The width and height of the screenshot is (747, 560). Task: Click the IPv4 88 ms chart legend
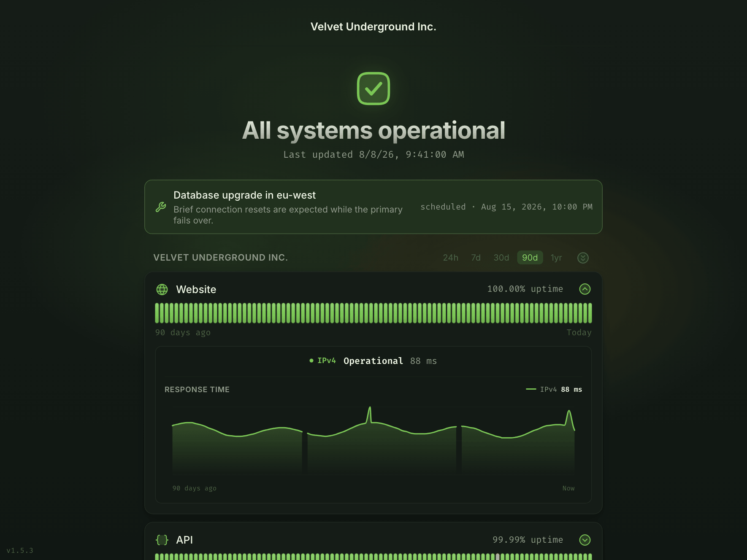point(554,389)
